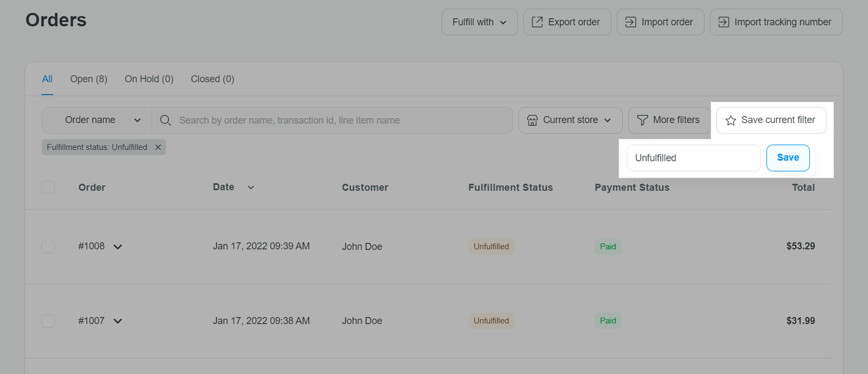
Task: Click customer John Doe on order #1007
Action: point(362,321)
